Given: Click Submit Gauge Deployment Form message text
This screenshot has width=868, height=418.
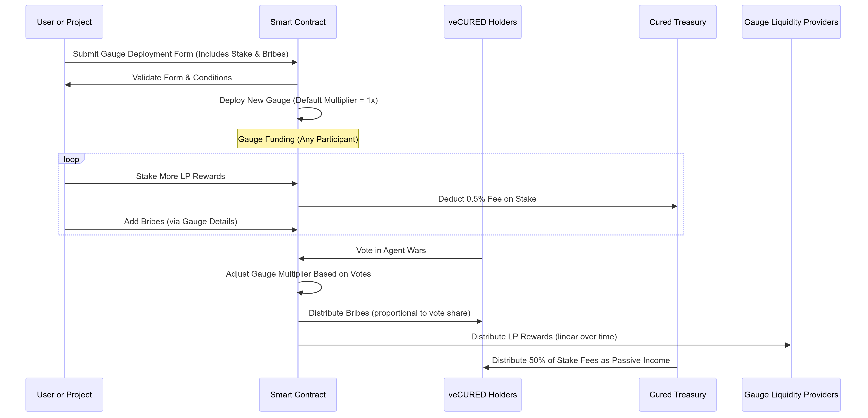Looking at the screenshot, I should pos(181,54).
